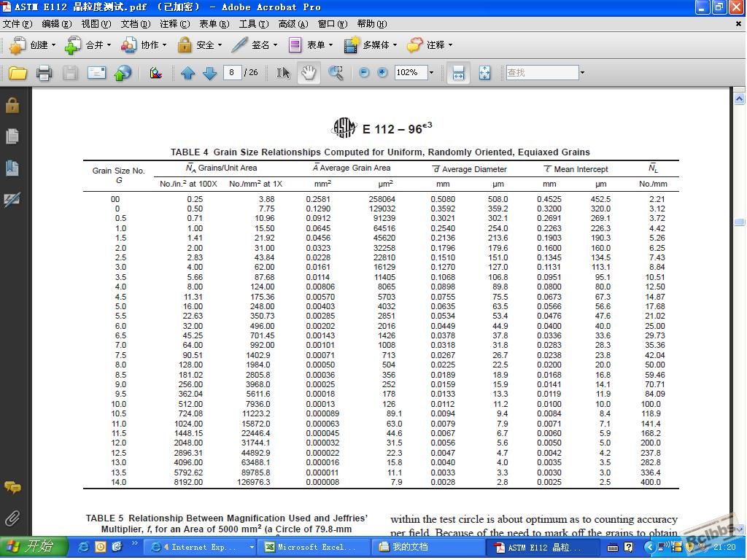This screenshot has height=560, width=747.
Task: Open the 创建 (Create) toolbar menu
Action: pos(32,44)
